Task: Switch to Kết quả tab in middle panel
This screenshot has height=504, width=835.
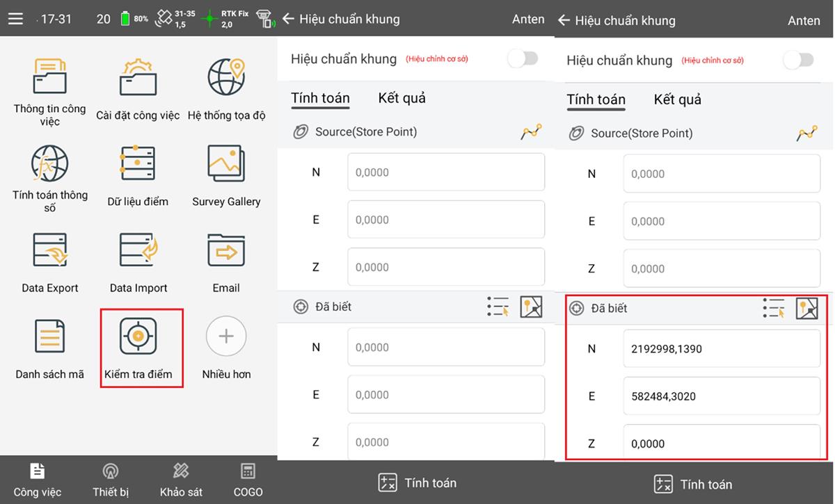Action: (401, 98)
